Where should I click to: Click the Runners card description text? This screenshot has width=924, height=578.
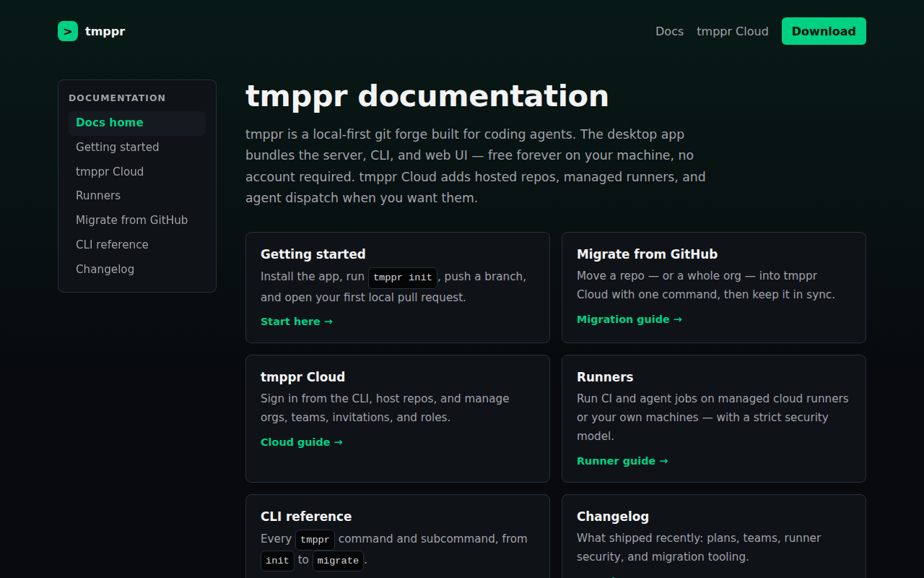click(713, 418)
